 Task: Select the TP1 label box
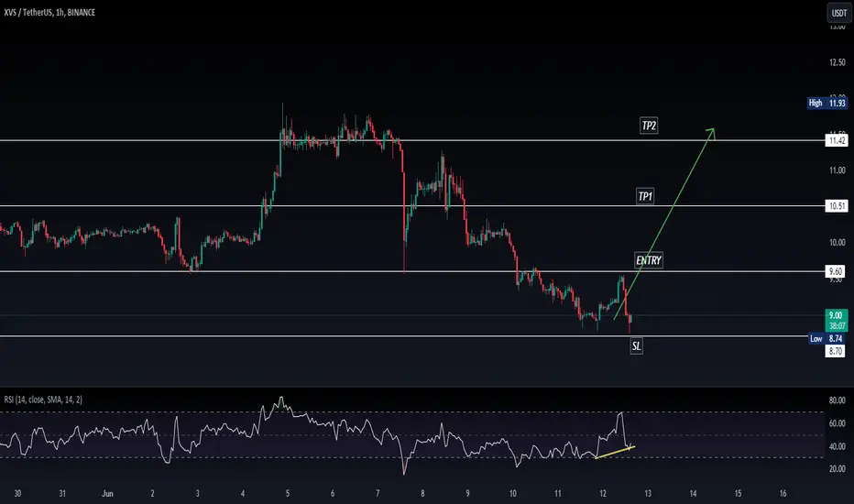point(645,196)
